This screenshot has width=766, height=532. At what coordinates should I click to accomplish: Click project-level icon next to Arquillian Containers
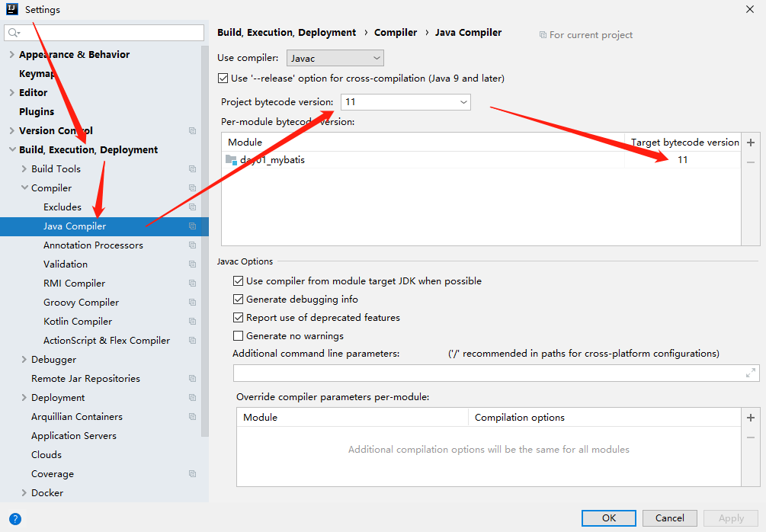tap(193, 417)
